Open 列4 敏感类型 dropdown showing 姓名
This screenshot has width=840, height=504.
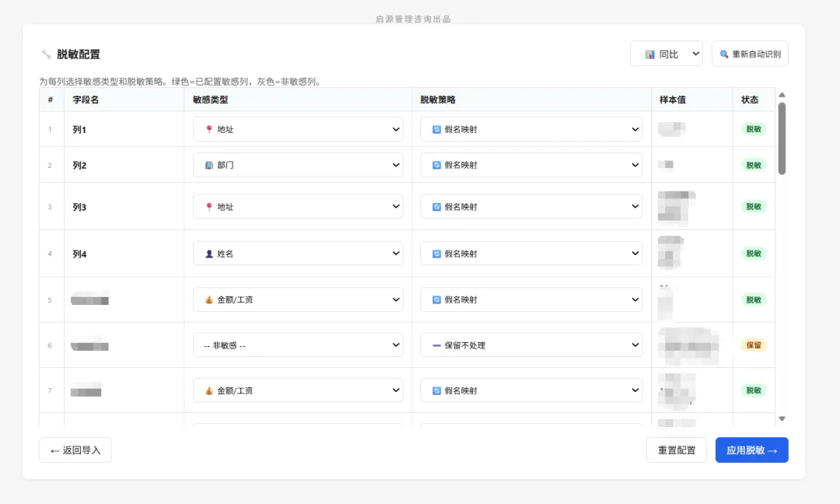[298, 254]
